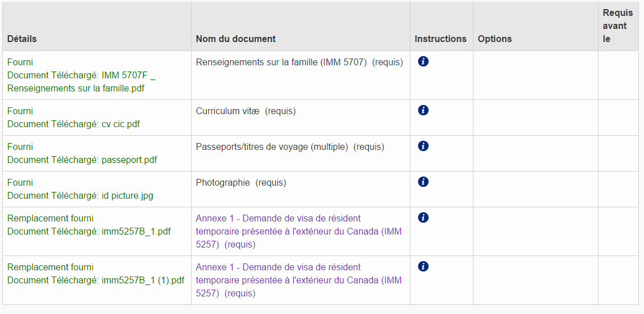Image resolution: width=644 pixels, height=314 pixels.
Task: Click the Nom du document column header
Action: [x=236, y=39]
